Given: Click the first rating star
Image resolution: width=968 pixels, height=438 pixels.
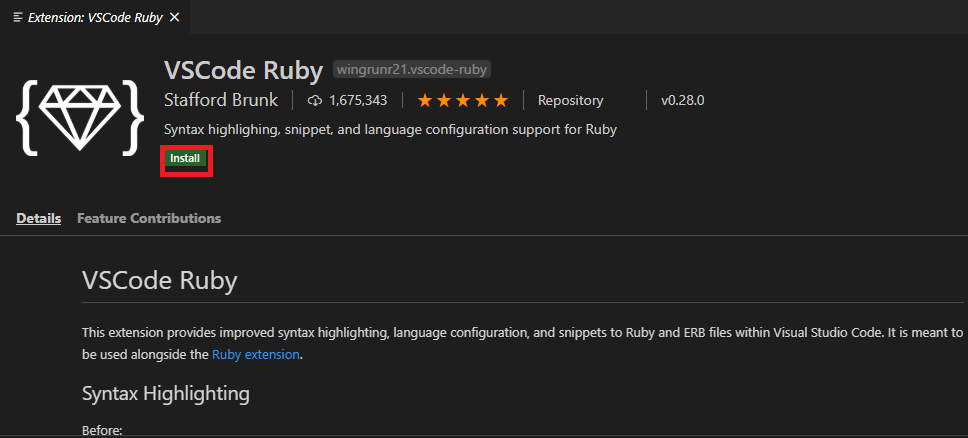Looking at the screenshot, I should (x=424, y=100).
